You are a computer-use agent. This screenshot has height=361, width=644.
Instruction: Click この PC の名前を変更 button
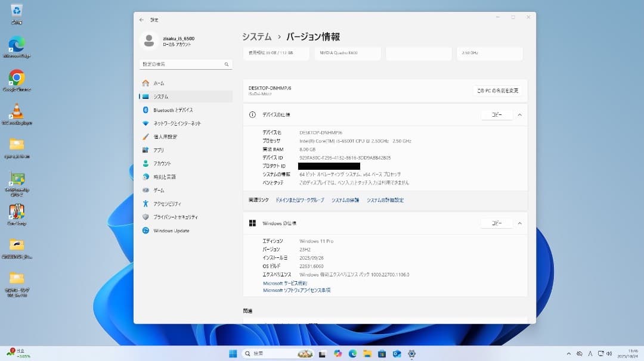pyautogui.click(x=499, y=91)
